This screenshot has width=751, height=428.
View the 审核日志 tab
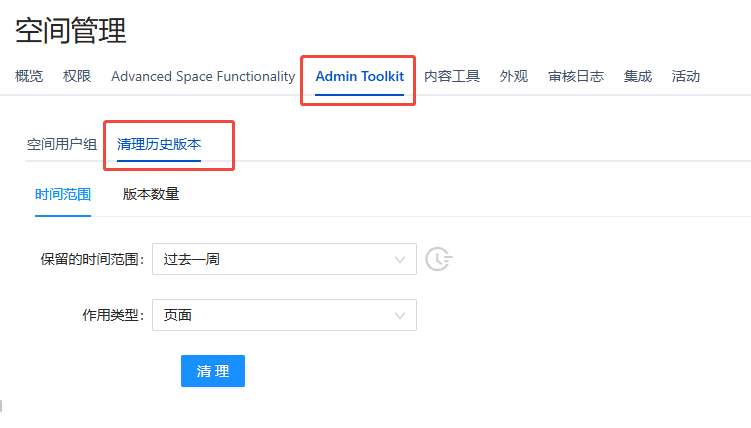(576, 76)
